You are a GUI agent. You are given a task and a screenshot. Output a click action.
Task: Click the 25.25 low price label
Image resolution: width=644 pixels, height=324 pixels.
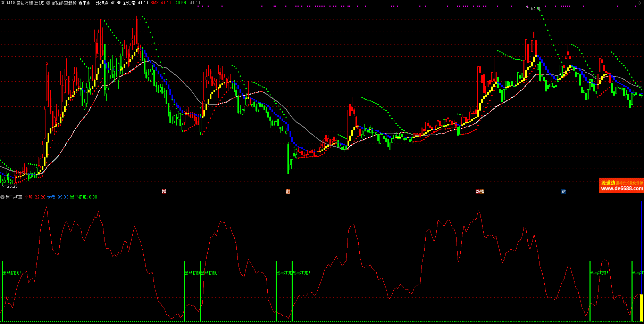tap(12, 186)
